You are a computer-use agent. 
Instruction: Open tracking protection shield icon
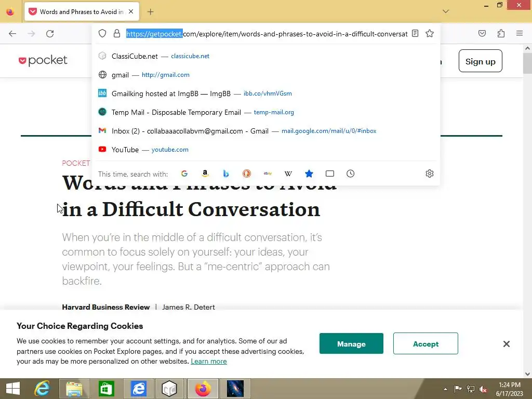tap(102, 34)
